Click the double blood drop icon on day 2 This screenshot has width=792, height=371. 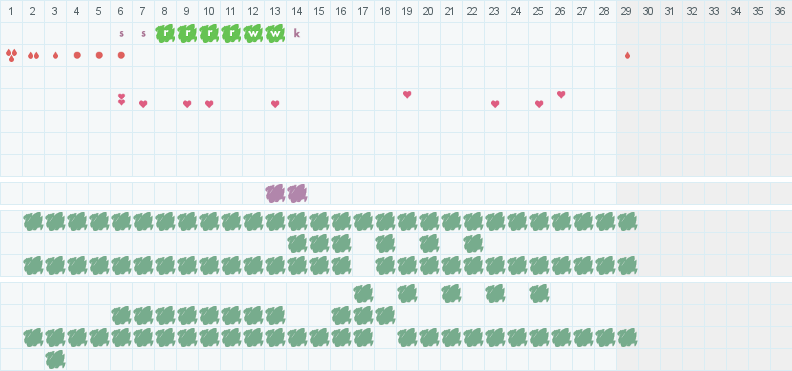[33, 56]
